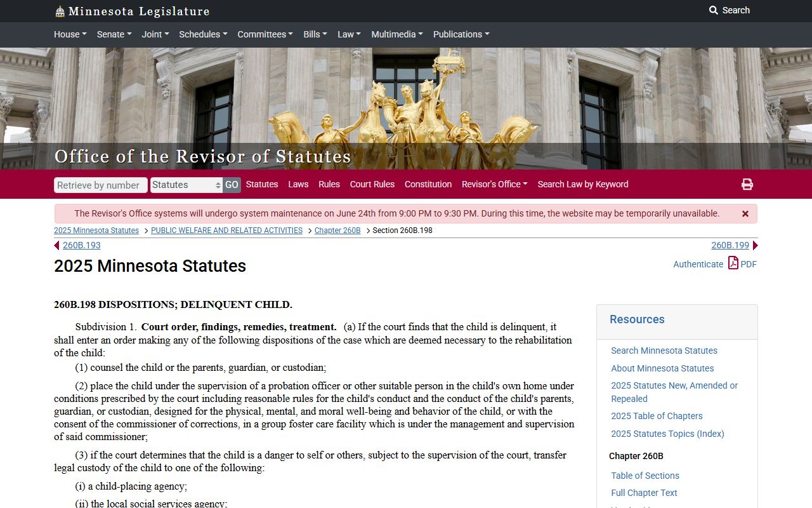Go to next section 260B.199
Image resolution: width=812 pixels, height=508 pixels.
730,245
